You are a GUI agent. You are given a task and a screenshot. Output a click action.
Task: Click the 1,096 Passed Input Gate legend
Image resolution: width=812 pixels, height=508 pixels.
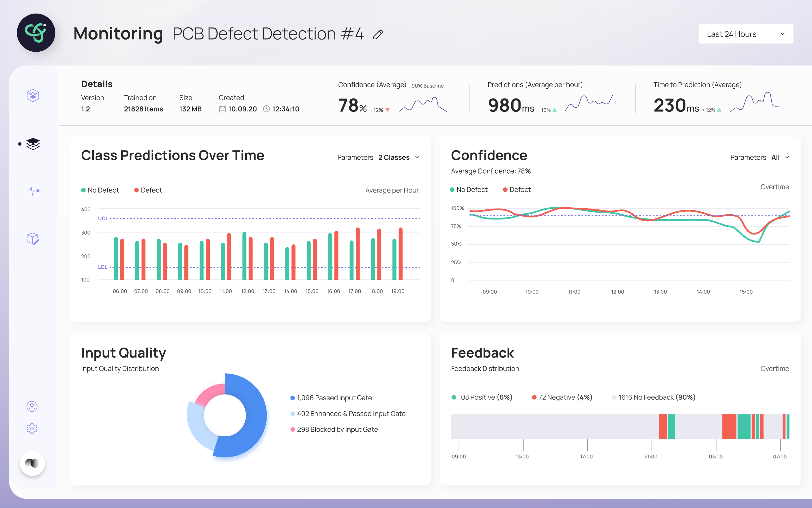(x=331, y=398)
